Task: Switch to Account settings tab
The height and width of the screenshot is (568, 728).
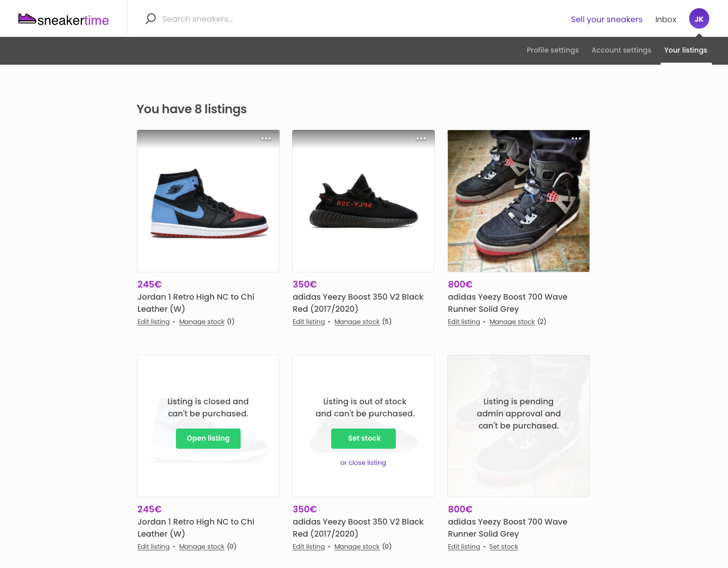Action: coord(621,50)
